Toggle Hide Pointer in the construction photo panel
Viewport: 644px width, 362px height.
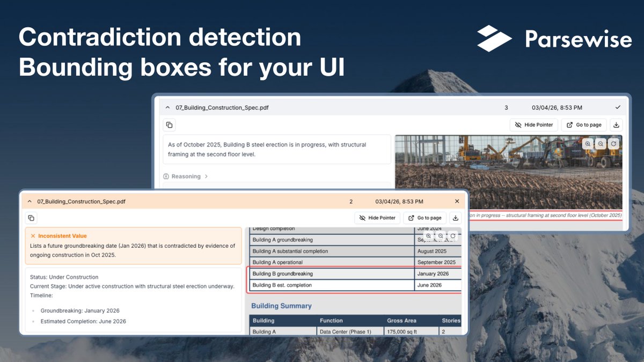pyautogui.click(x=534, y=125)
